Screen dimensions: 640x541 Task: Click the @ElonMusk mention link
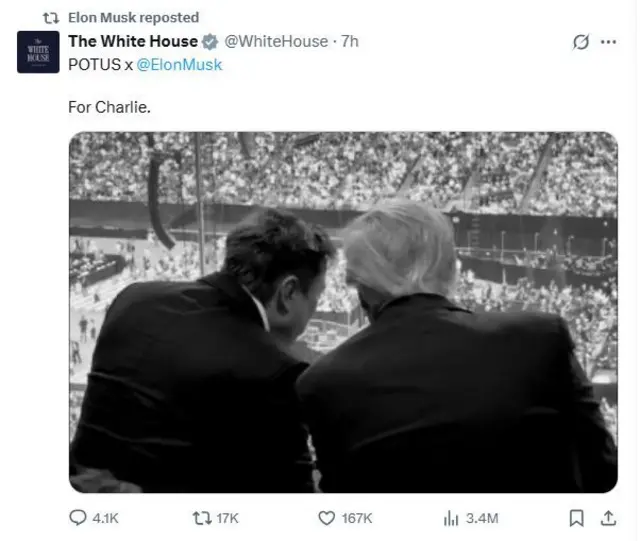pyautogui.click(x=179, y=65)
